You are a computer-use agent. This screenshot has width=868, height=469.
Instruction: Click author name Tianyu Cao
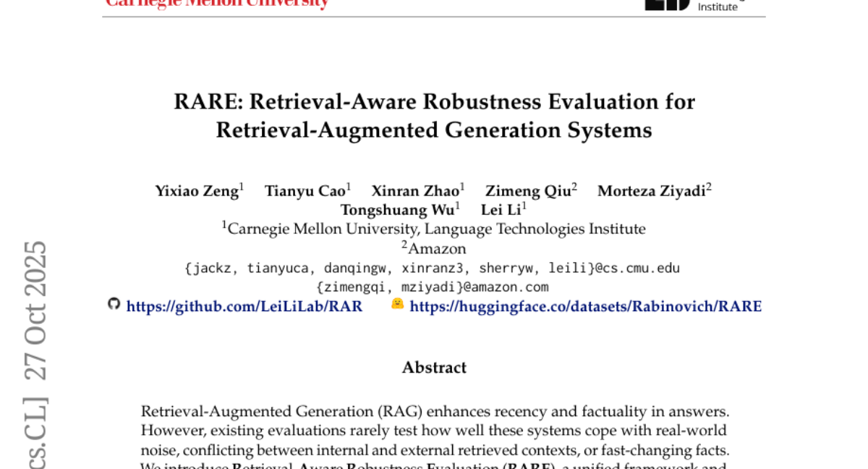pyautogui.click(x=305, y=191)
